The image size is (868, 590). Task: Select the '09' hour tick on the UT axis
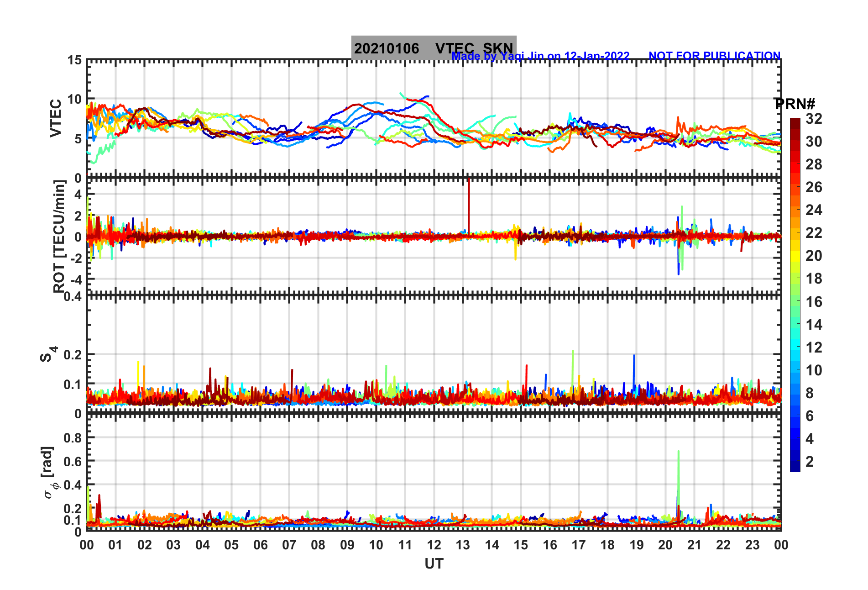pyautogui.click(x=347, y=545)
